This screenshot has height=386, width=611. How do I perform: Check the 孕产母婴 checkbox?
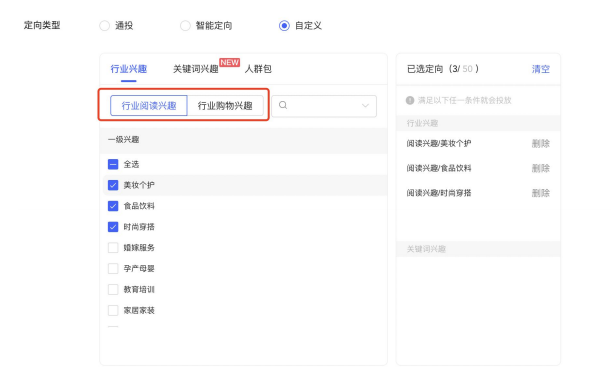click(113, 268)
